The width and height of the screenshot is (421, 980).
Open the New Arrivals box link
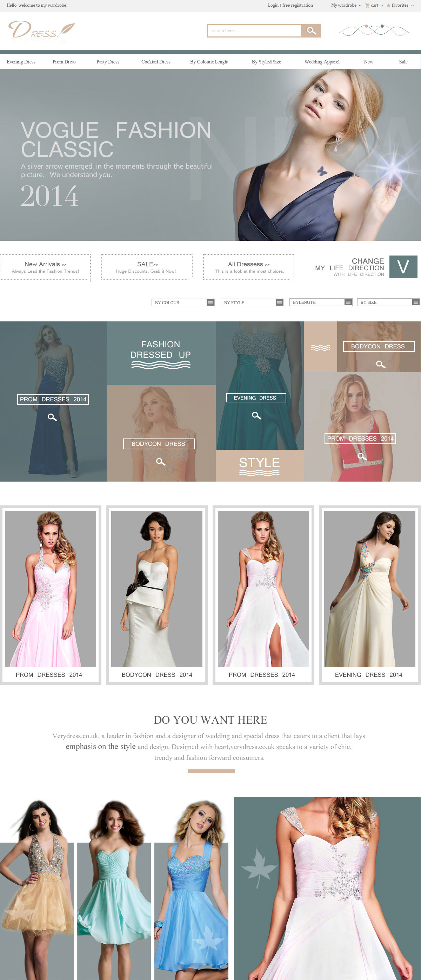[45, 267]
